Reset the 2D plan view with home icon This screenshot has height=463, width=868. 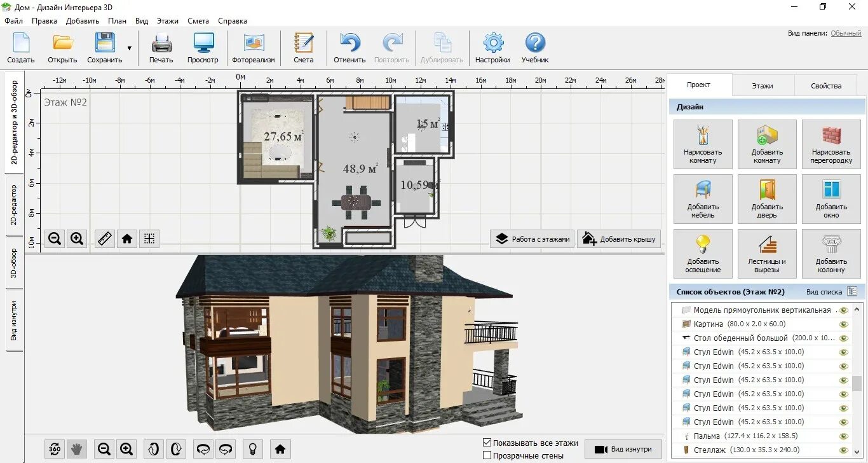point(127,238)
